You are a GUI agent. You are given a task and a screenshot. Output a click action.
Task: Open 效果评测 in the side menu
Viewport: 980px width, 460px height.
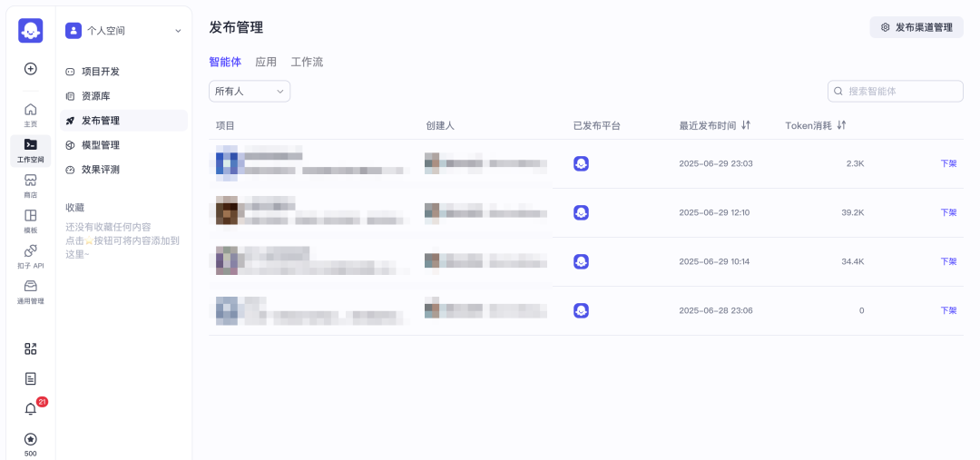123,170
